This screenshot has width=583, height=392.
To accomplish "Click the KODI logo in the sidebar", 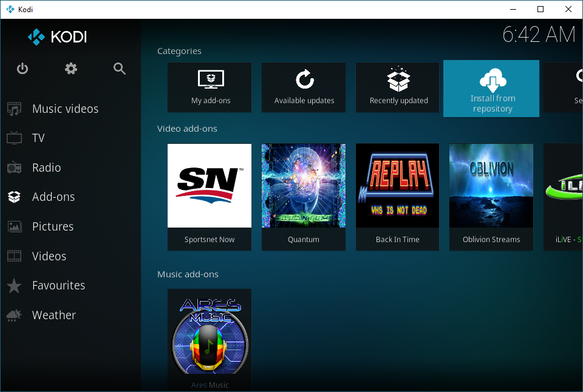I will point(57,37).
